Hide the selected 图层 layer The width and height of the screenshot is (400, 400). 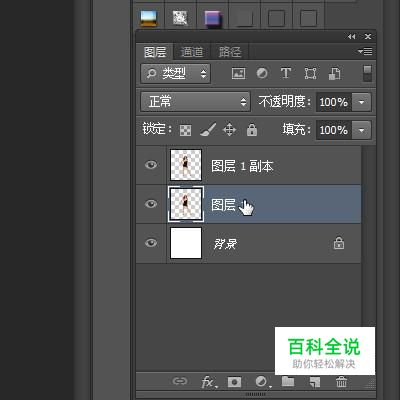coord(151,204)
